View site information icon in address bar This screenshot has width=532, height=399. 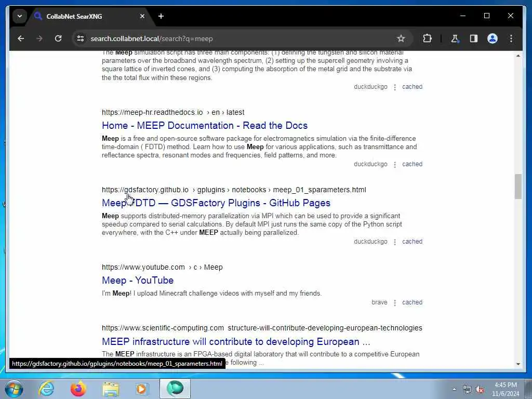(81, 38)
